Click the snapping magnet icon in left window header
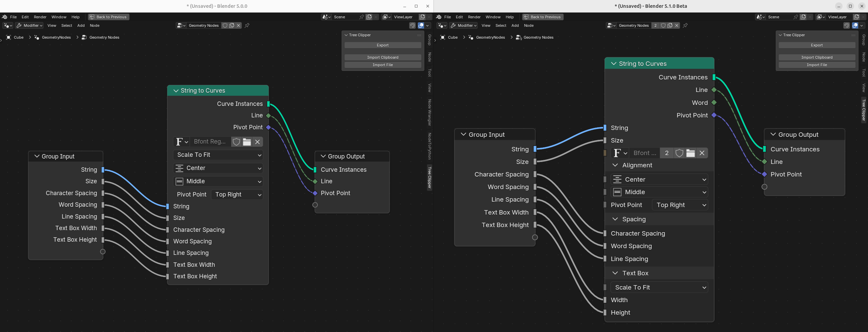The width and height of the screenshot is (868, 332). [412, 25]
